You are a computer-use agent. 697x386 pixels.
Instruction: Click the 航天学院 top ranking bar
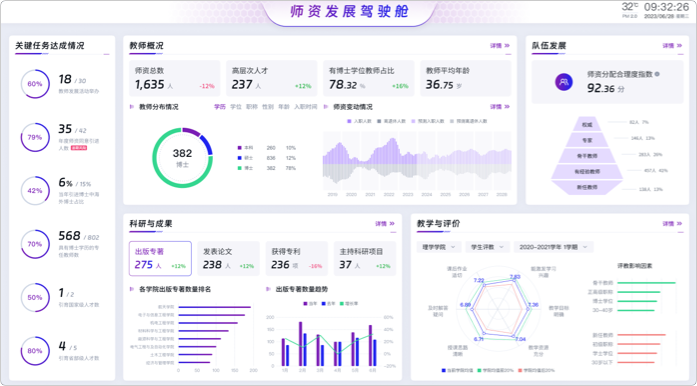(x=214, y=307)
